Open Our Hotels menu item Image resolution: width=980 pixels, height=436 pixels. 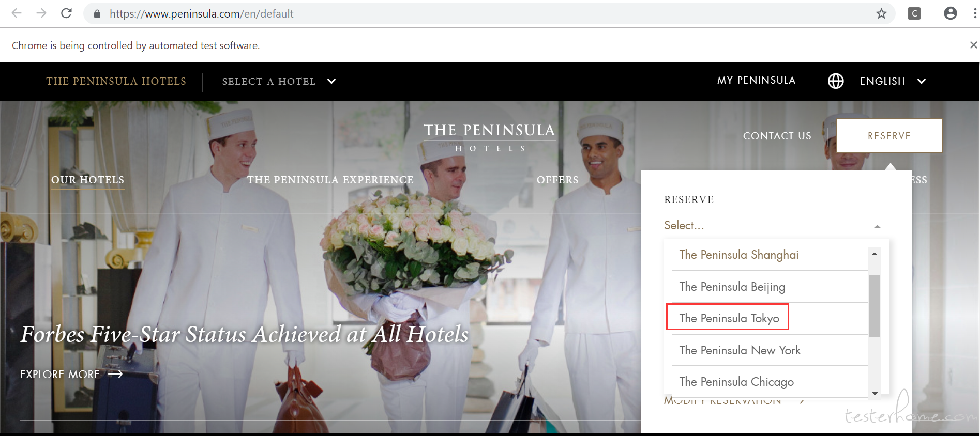click(87, 180)
